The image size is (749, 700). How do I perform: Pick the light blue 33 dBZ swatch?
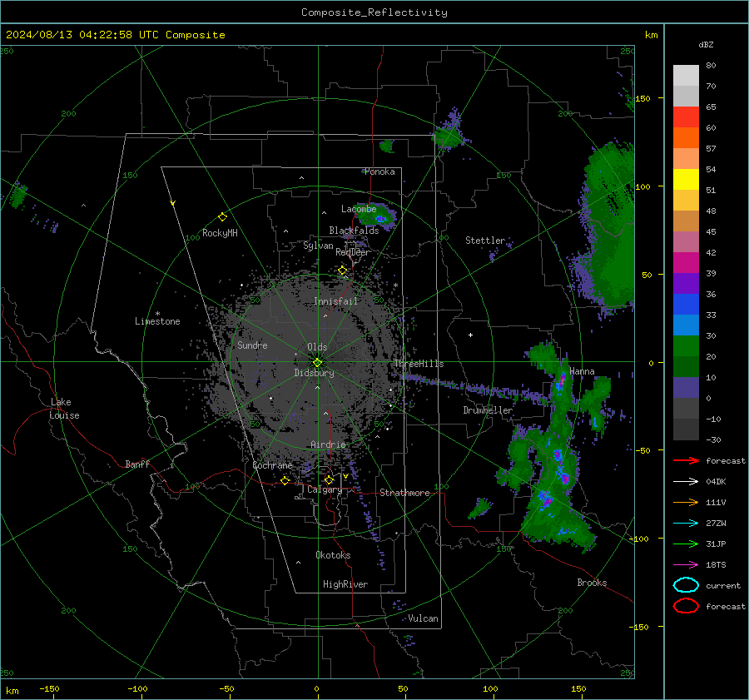tap(686, 325)
